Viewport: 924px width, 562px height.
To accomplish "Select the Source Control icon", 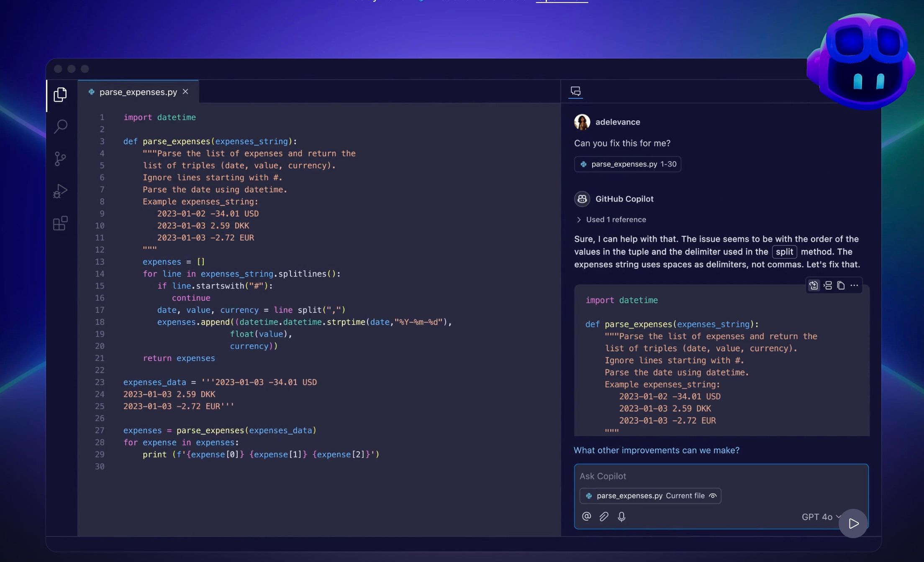I will 60,158.
